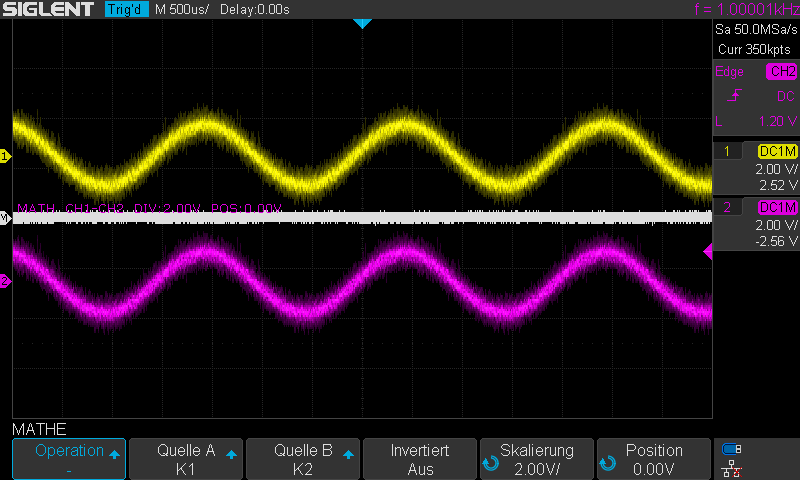Click channel 1 offset 2.52 V value
The image size is (800, 480).
778,185
